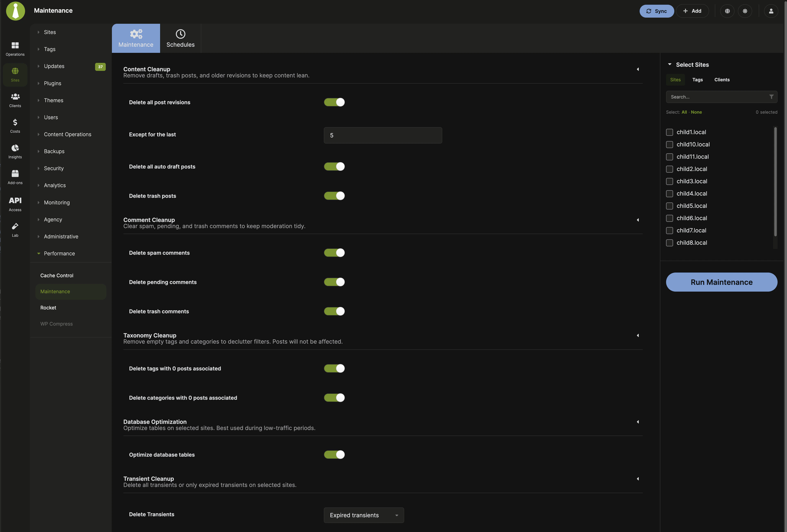This screenshot has height=532, width=787.
Task: Open the Delete Transients dropdown
Action: (x=364, y=515)
